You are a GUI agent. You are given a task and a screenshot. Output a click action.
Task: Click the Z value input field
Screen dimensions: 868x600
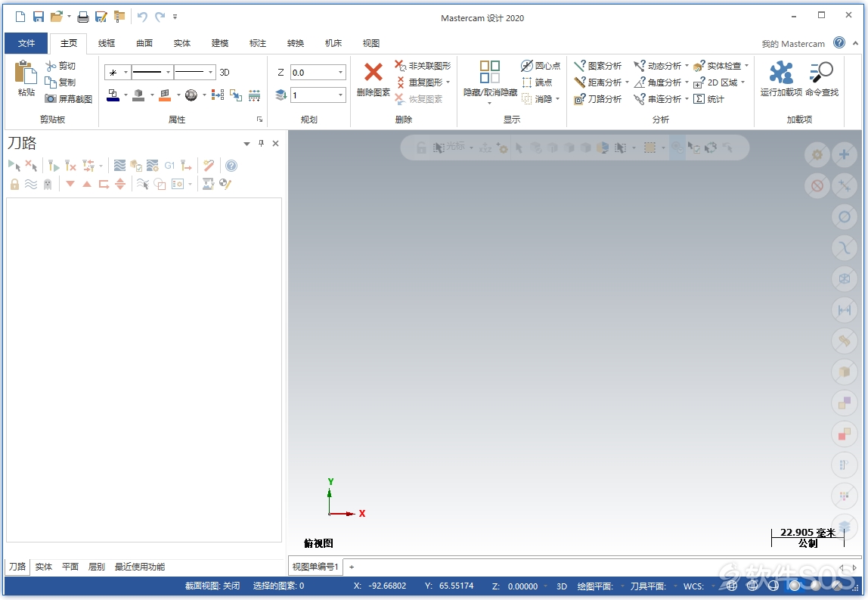(x=313, y=72)
